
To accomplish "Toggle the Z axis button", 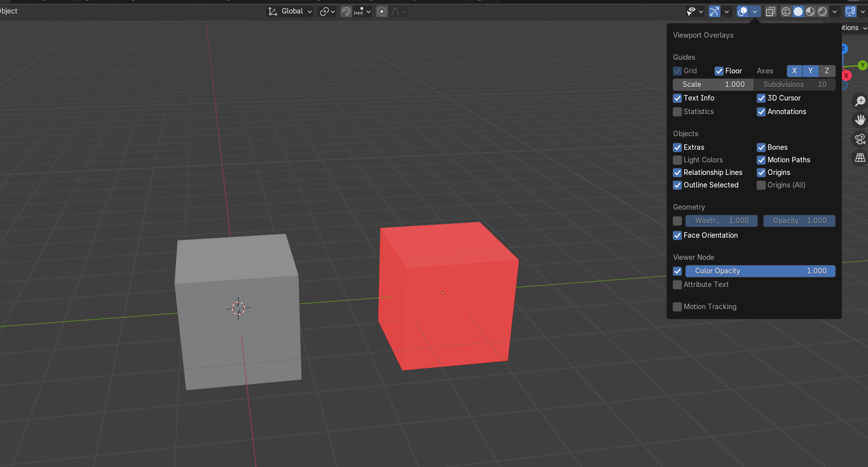I will (827, 71).
